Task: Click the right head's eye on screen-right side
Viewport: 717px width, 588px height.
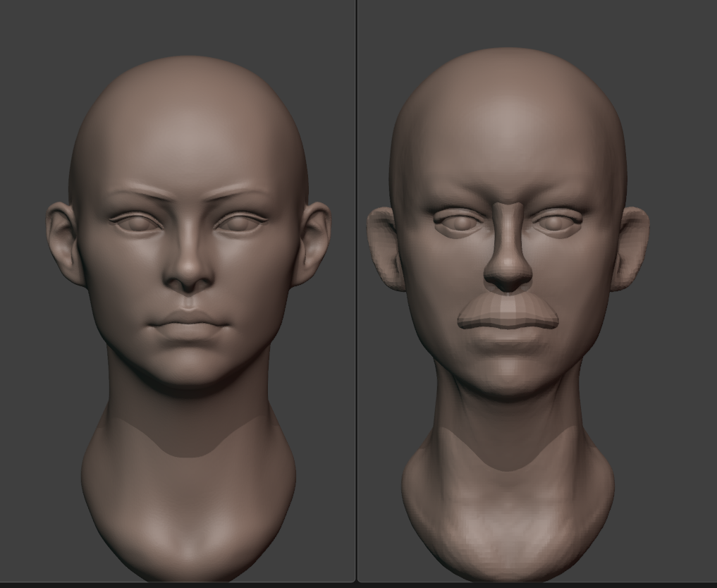Action: coord(558,223)
